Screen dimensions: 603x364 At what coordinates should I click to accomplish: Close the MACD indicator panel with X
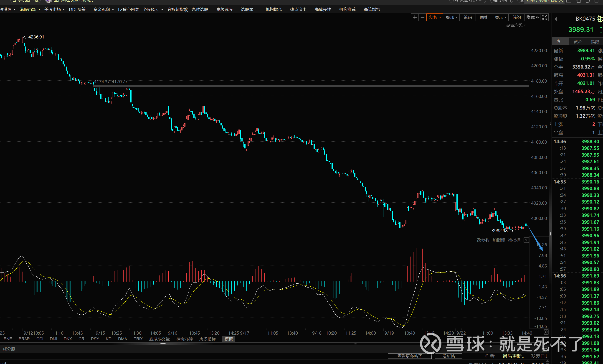(x=526, y=240)
